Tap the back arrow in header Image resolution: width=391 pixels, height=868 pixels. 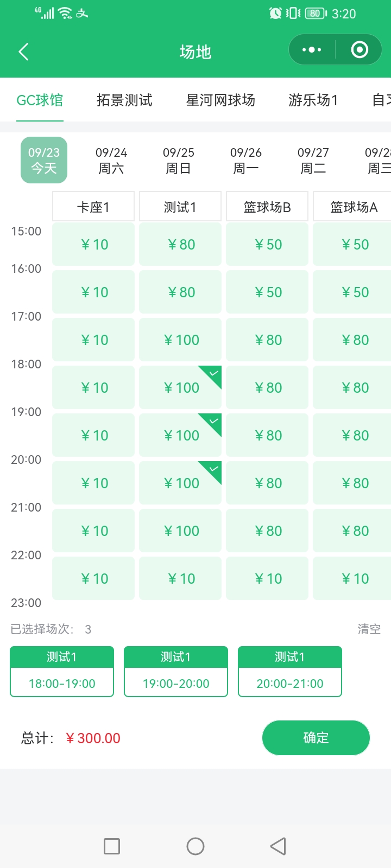tap(23, 52)
